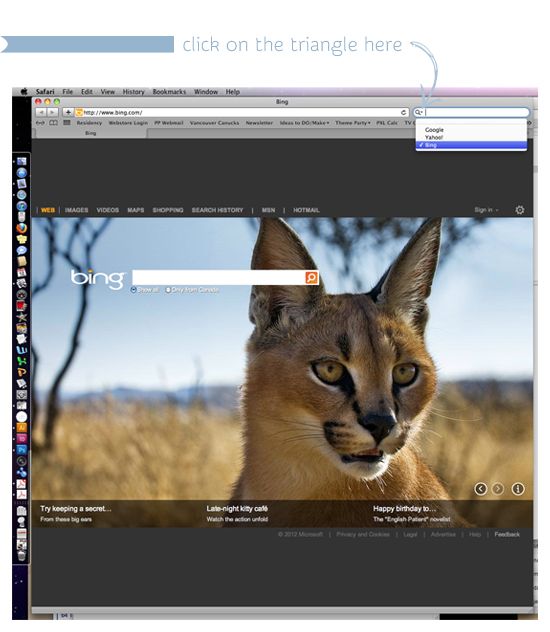
Task: Click the plus add-bookmark button
Action: coord(68,112)
